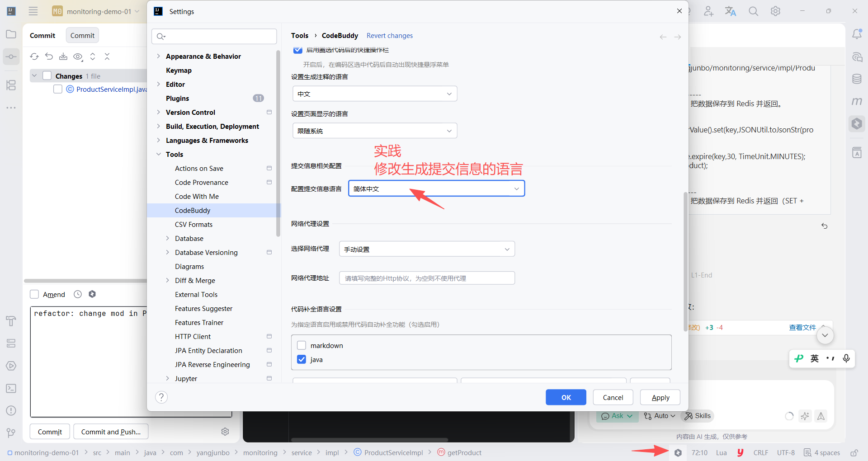Viewport: 868px width, 461px height.
Task: Select CSV Formats settings item
Action: pyautogui.click(x=193, y=224)
